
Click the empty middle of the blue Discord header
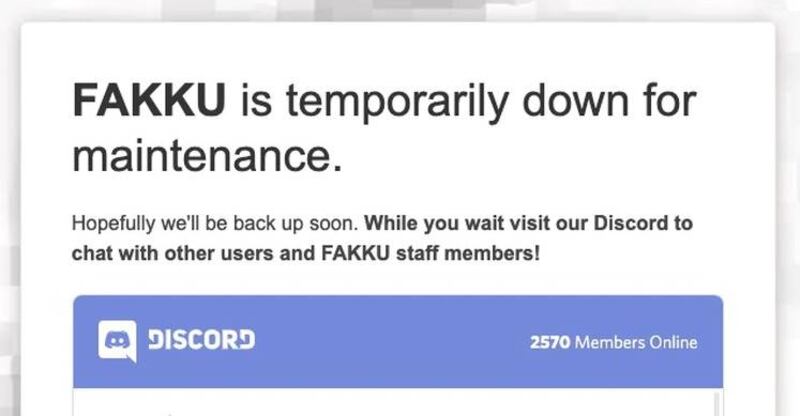[392, 341]
